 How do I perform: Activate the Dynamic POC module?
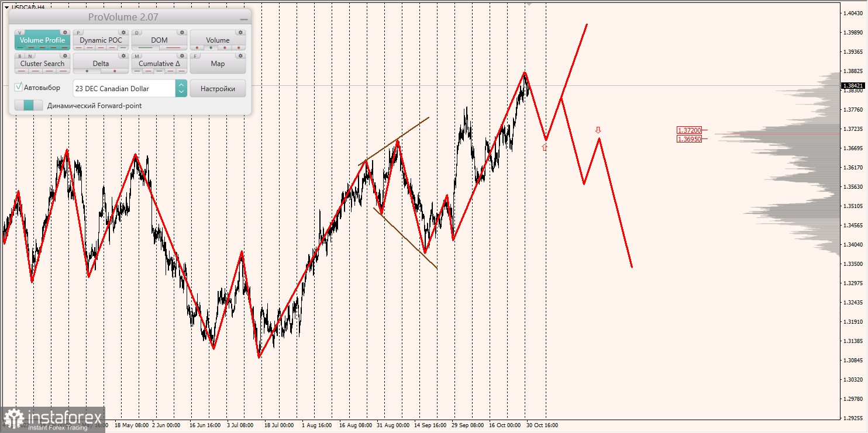(101, 40)
